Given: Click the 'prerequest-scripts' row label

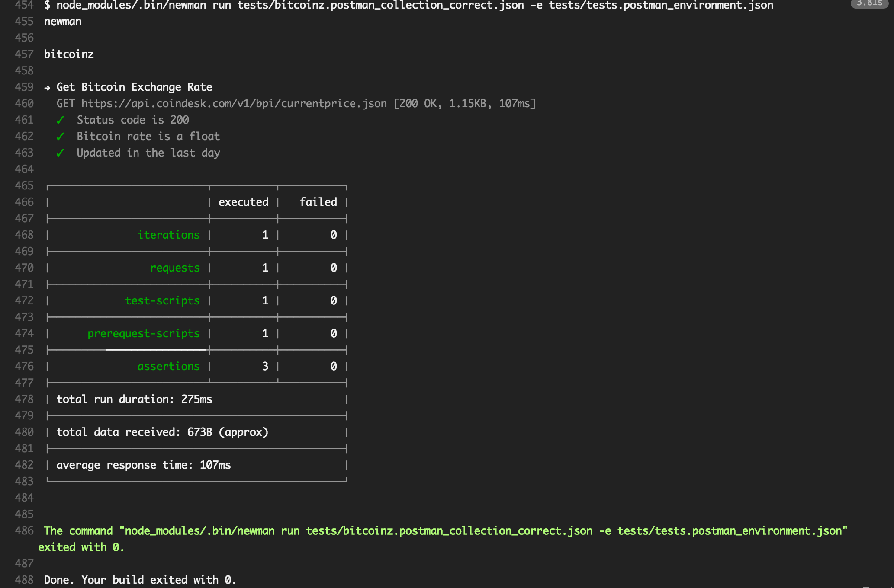Looking at the screenshot, I should (143, 333).
